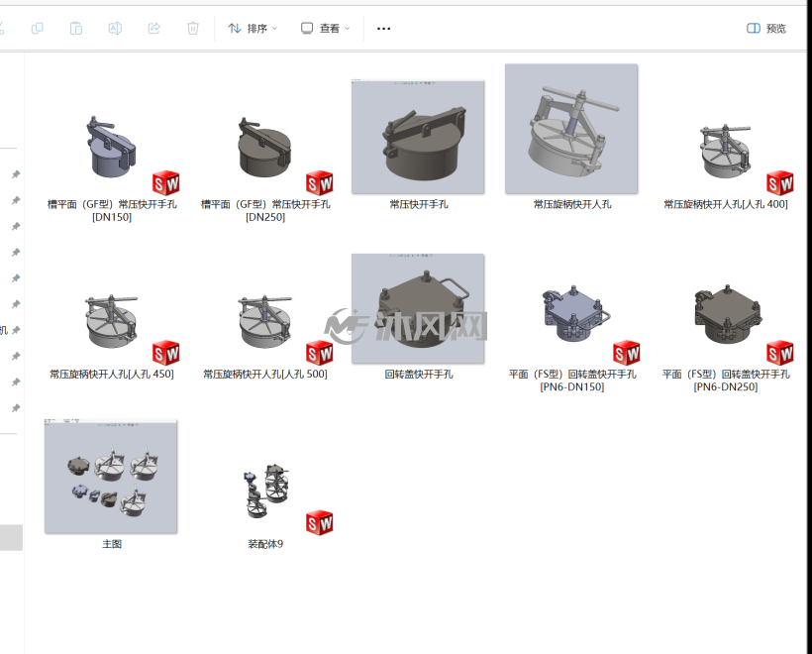This screenshot has height=654, width=812.
Task: Open the three-dot more options menu
Action: (x=384, y=28)
